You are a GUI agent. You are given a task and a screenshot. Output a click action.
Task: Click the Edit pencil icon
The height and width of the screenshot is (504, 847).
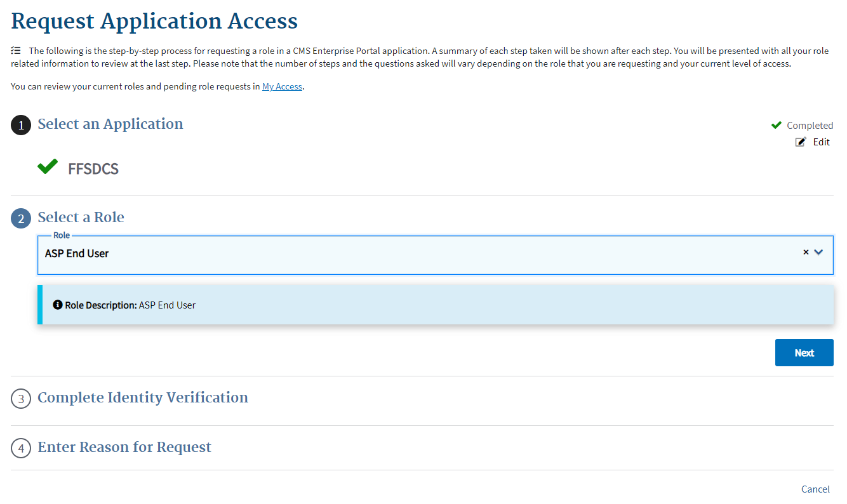(801, 142)
